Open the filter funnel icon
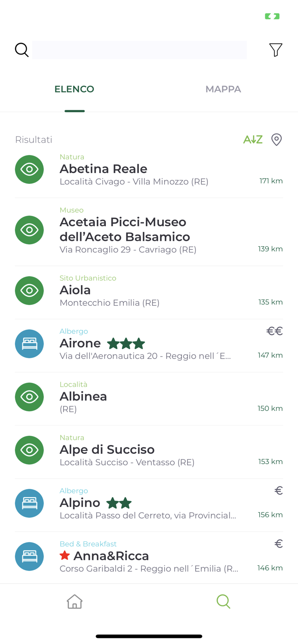This screenshot has height=644, width=298. pos(276,50)
